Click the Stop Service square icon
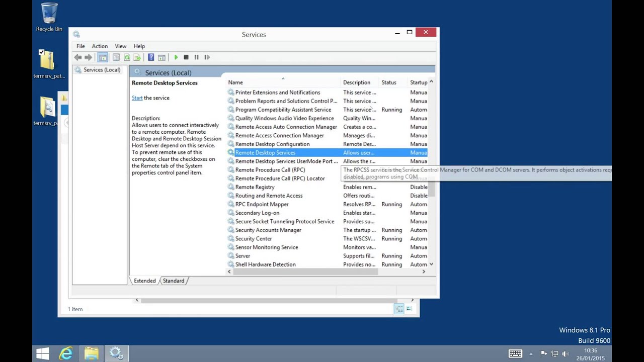644x362 pixels. 186,57
